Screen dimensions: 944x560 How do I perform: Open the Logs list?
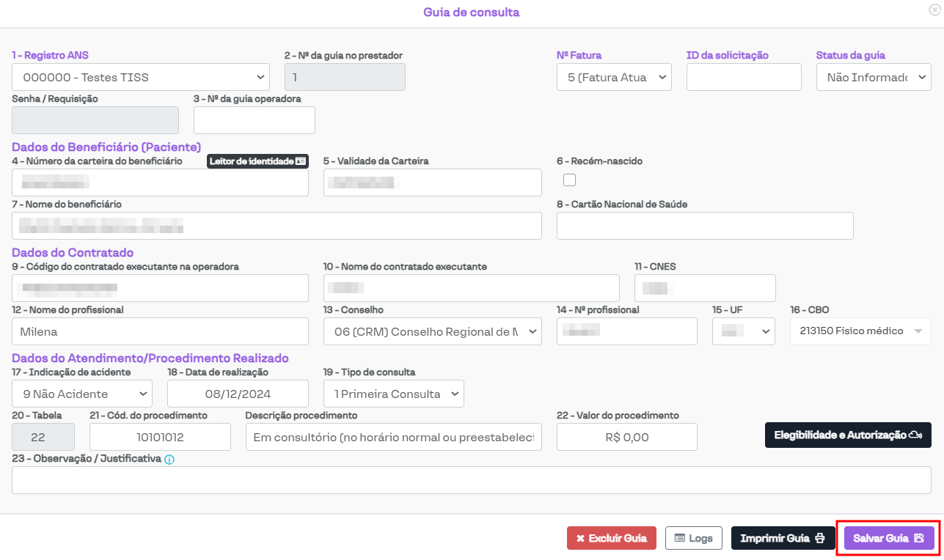(693, 538)
